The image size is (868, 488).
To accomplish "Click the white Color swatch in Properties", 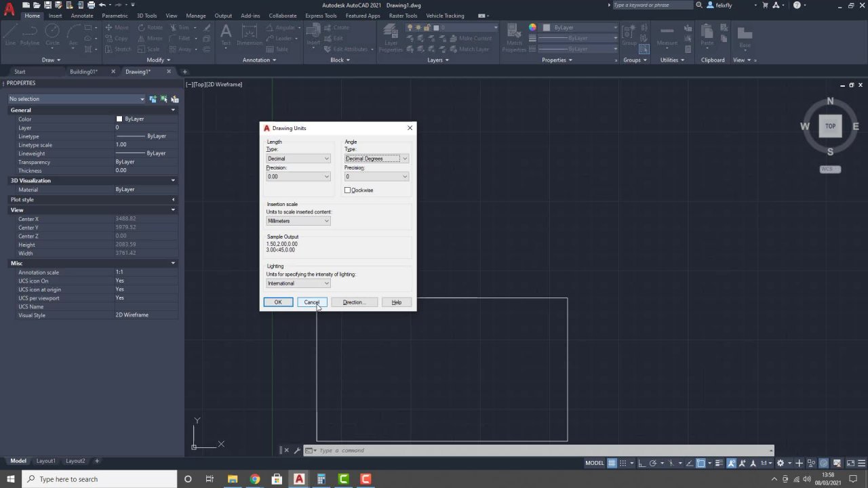I will coord(119,119).
